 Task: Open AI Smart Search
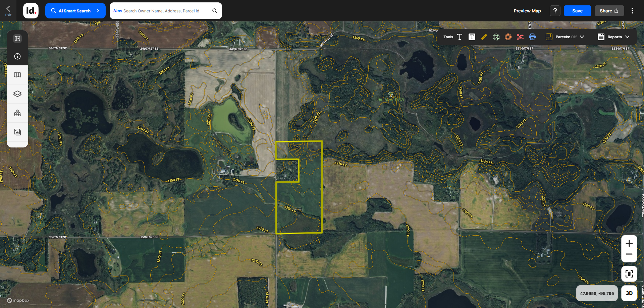75,11
